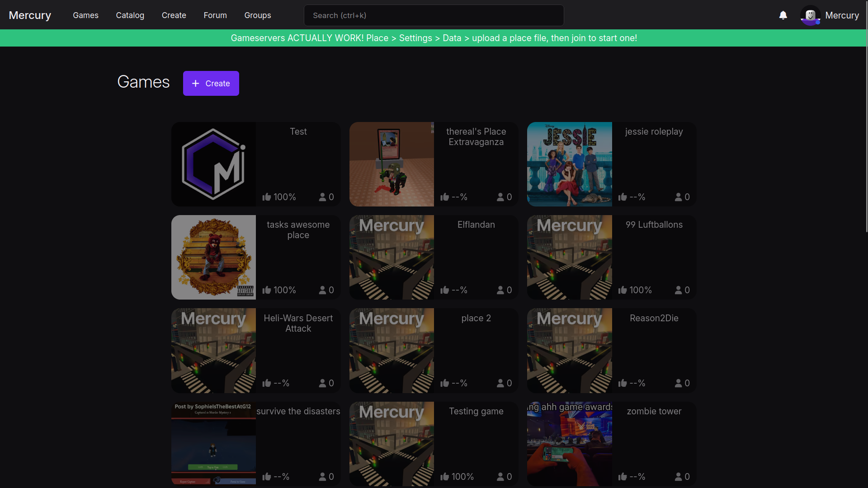Click player icon on Elflandan card

[500, 290]
